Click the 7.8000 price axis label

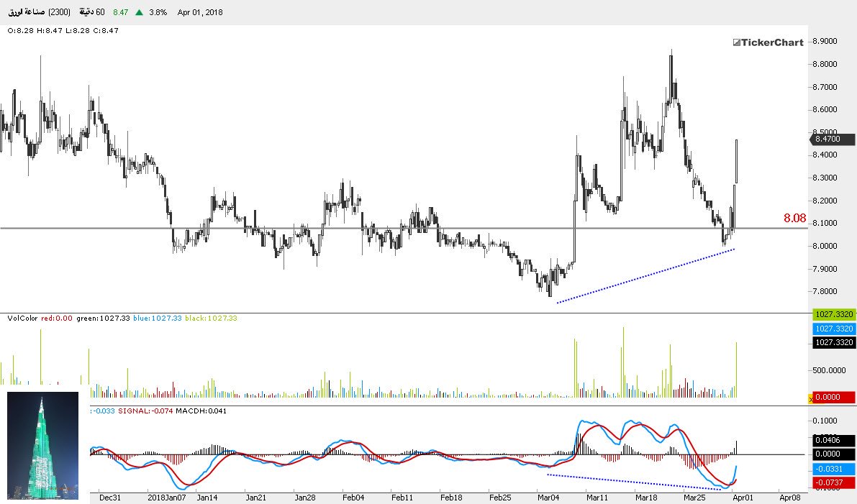coord(825,291)
